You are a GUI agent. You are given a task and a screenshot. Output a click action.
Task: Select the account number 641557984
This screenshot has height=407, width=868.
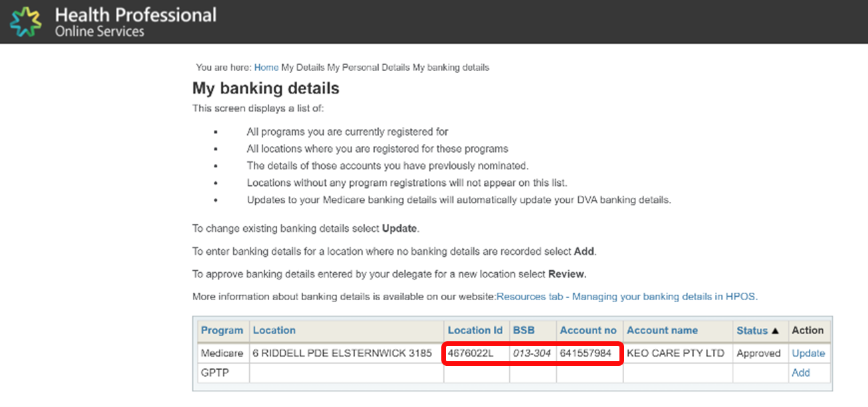[x=586, y=354]
